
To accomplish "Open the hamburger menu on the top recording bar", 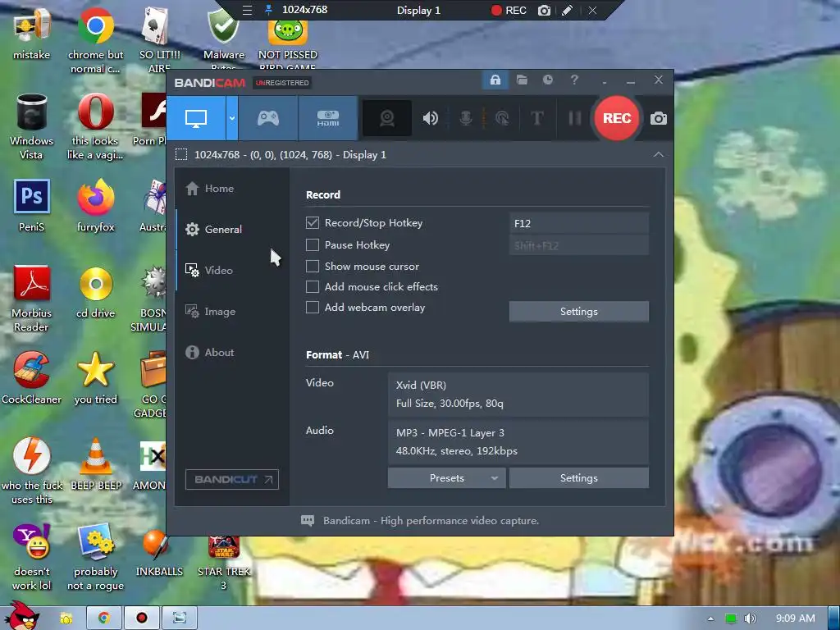I will [x=247, y=10].
